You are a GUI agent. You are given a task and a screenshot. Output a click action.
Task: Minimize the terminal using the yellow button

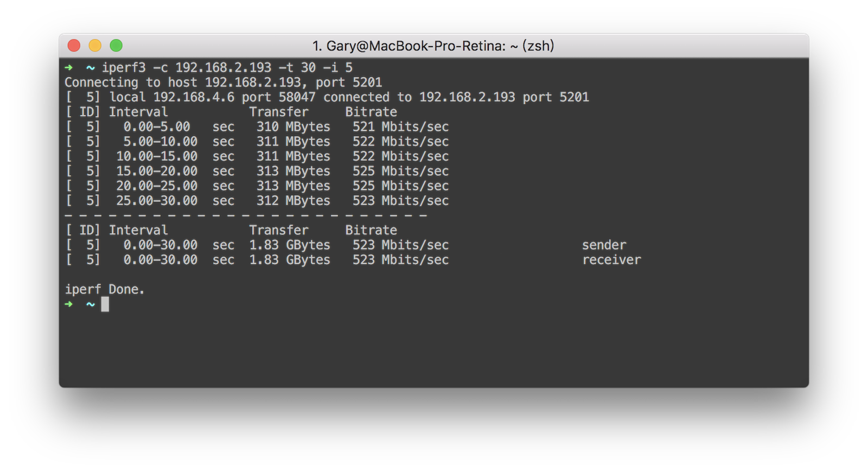pos(95,46)
